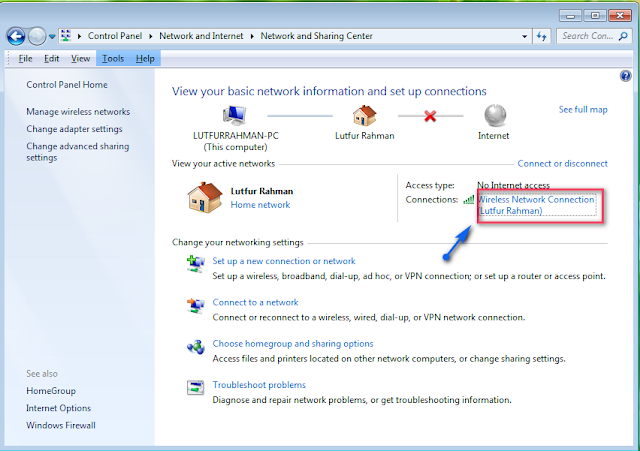Open the View menu

pos(80,59)
